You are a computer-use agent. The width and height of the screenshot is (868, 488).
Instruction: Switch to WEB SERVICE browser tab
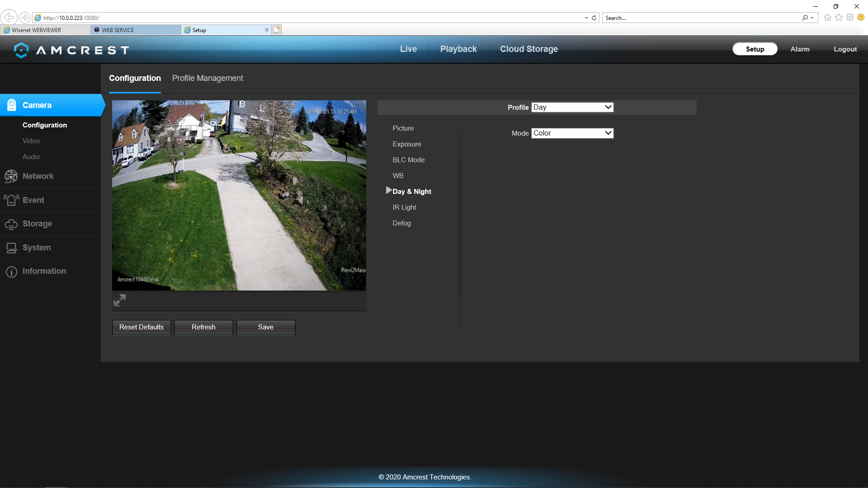click(x=136, y=30)
